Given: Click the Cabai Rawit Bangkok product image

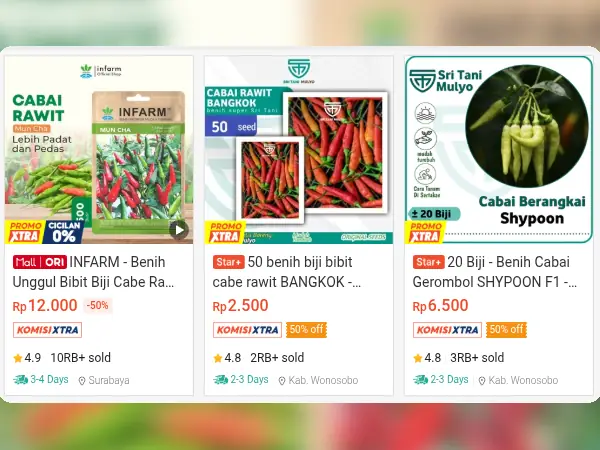Looking at the screenshot, I should coord(299,150).
